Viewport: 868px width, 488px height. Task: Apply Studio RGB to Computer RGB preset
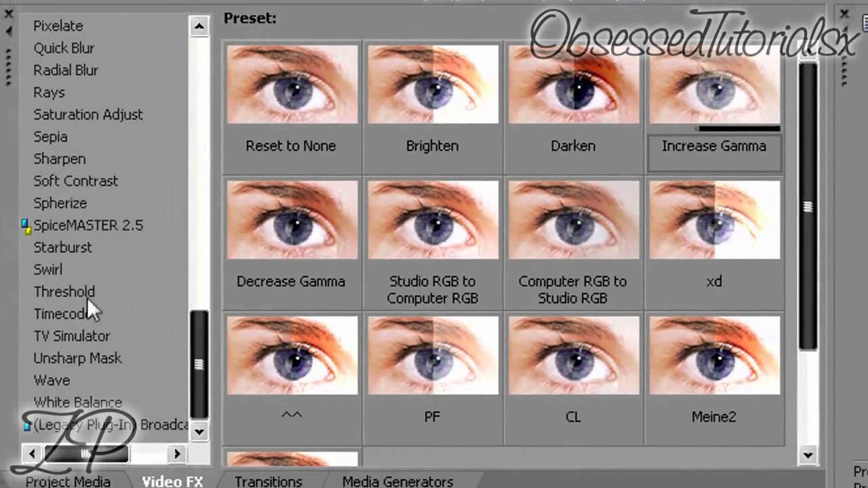433,220
